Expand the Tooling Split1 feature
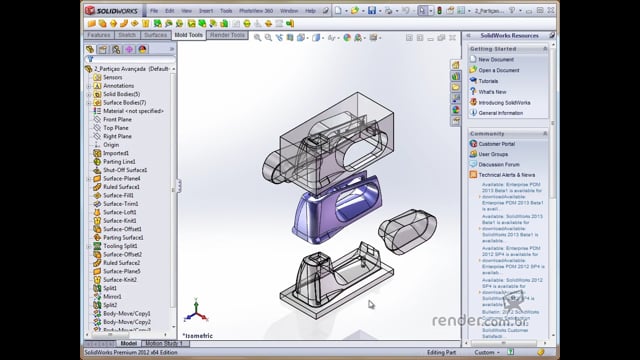This screenshot has height=360, width=640. pyautogui.click(x=89, y=246)
